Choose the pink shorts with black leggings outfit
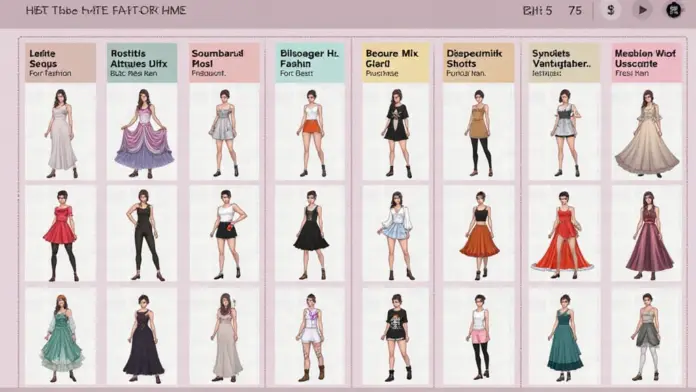 pyautogui.click(x=478, y=336)
